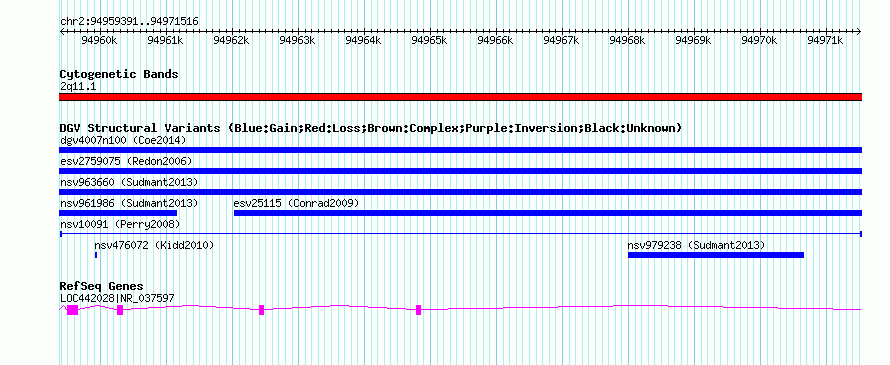Click the RefSeq Genes track title
The image size is (890, 365).
102,286
